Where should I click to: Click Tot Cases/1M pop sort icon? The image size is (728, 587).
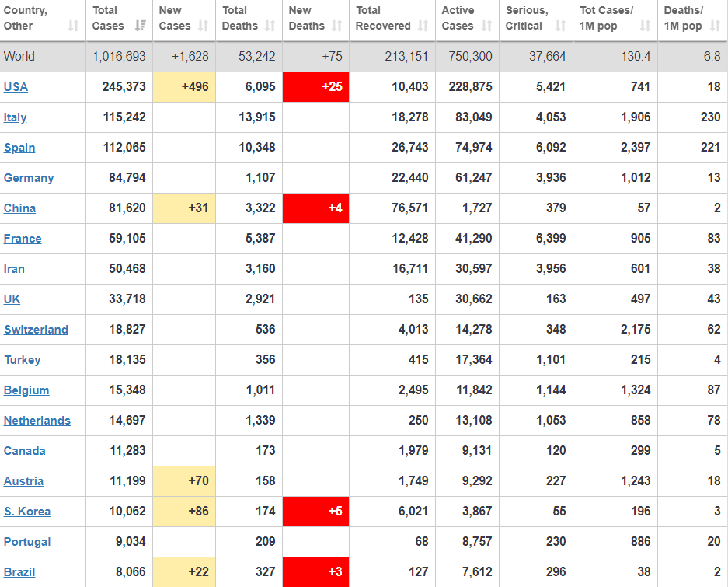(x=645, y=26)
